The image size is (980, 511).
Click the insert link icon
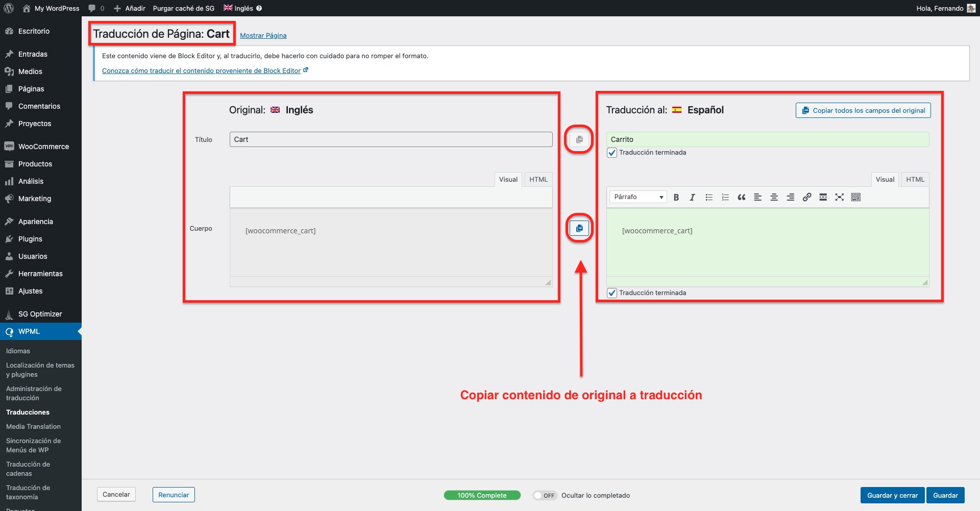click(806, 197)
